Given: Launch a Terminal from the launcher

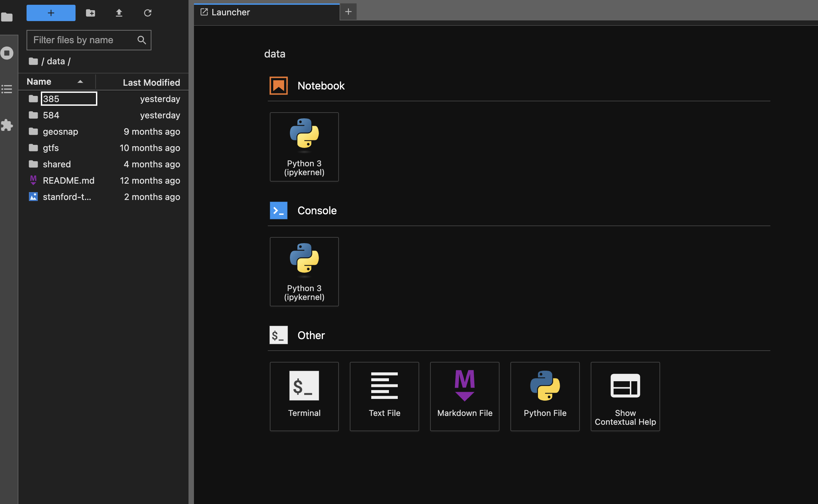Looking at the screenshot, I should pyautogui.click(x=304, y=396).
